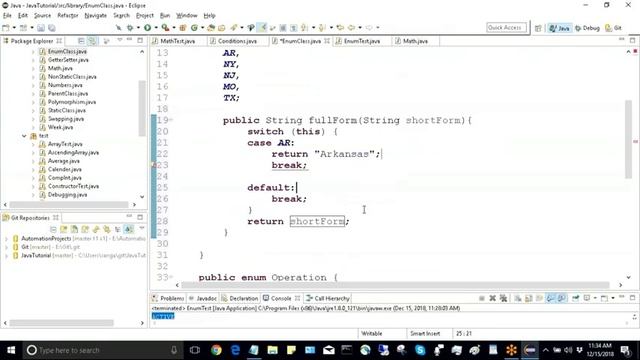
Task: Open the Navigate menu
Action: click(x=96, y=16)
